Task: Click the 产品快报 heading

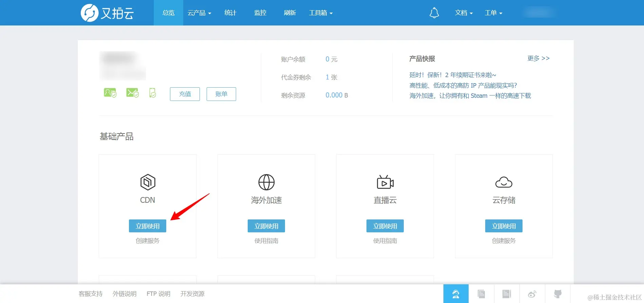Action: [x=422, y=59]
